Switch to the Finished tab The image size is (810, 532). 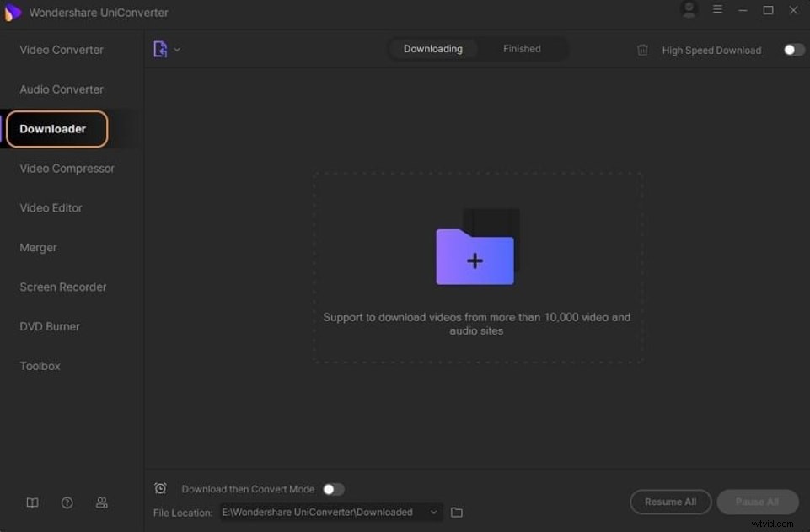pos(521,48)
